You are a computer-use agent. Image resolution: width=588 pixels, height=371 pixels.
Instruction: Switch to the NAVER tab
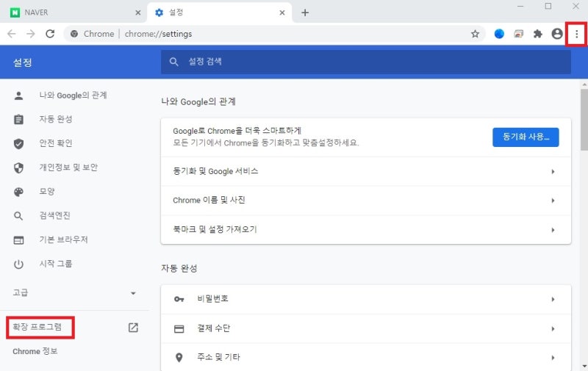coord(73,12)
